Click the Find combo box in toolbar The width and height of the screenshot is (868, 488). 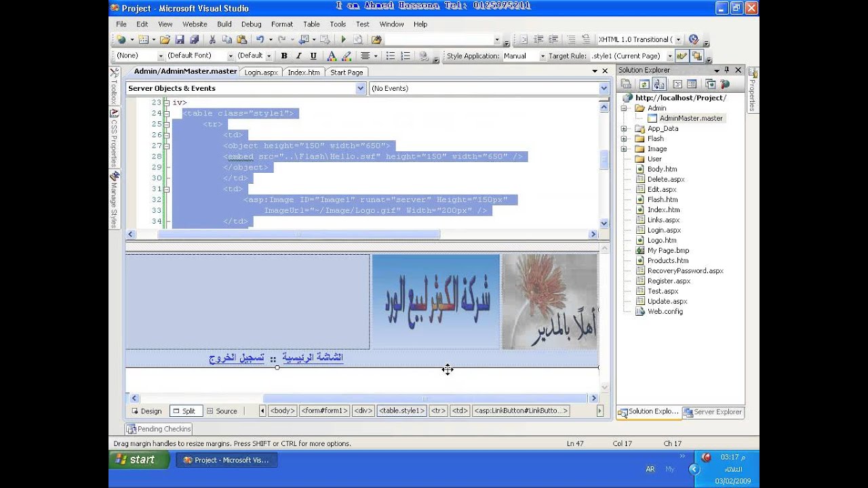[443, 40]
